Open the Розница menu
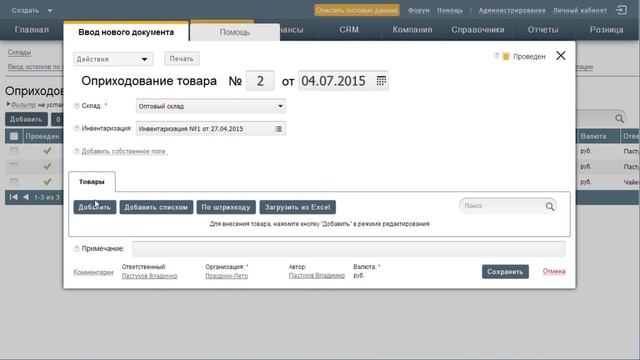The height and width of the screenshot is (360, 640). [606, 29]
